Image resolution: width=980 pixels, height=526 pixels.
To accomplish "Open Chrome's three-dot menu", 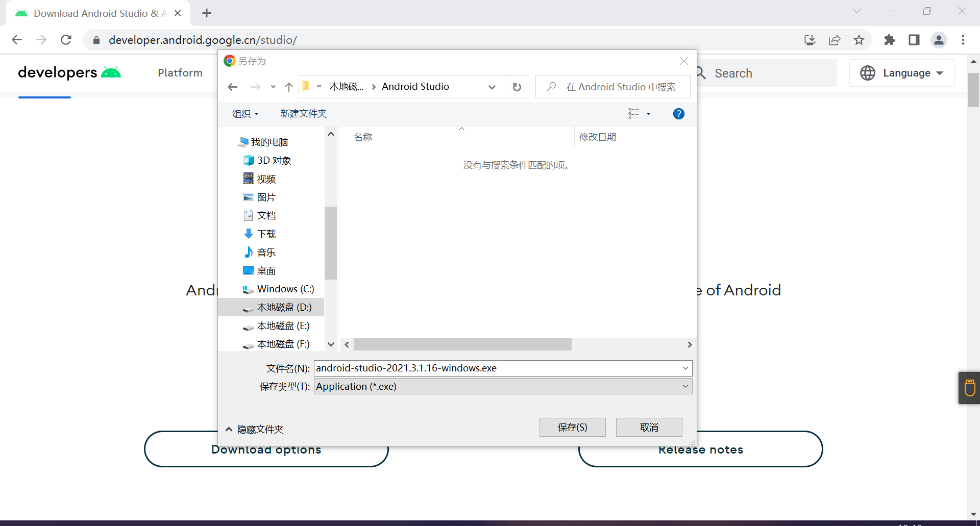I will coord(963,40).
